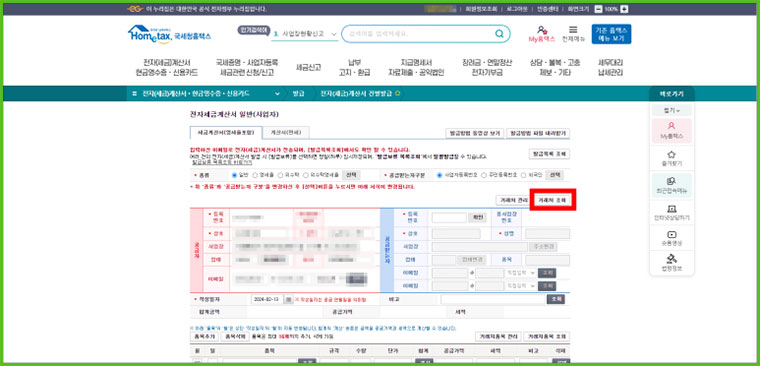Click 선택 button next to 종류

tap(351, 175)
